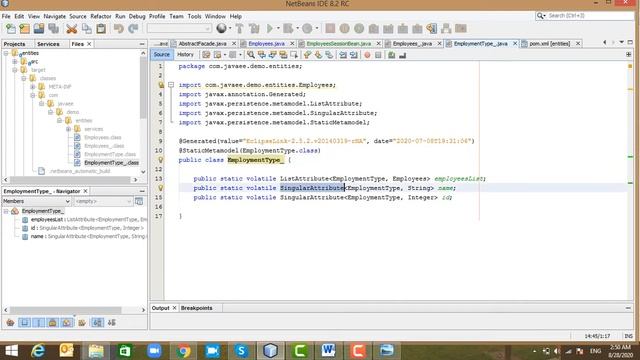Toggle Show Non-Public Members in Navigator

point(53,322)
